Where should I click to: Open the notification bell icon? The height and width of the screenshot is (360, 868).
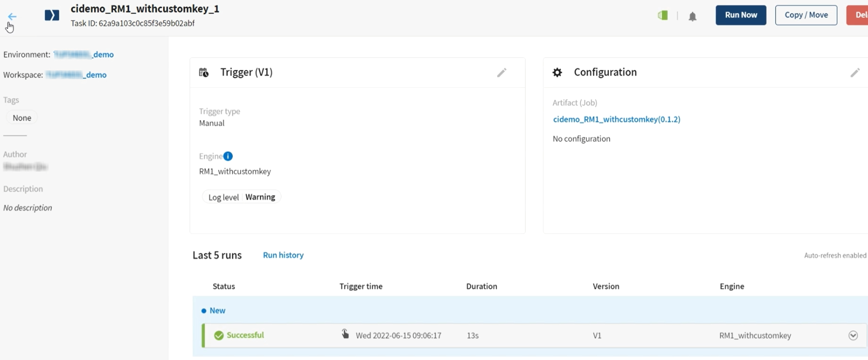(693, 15)
